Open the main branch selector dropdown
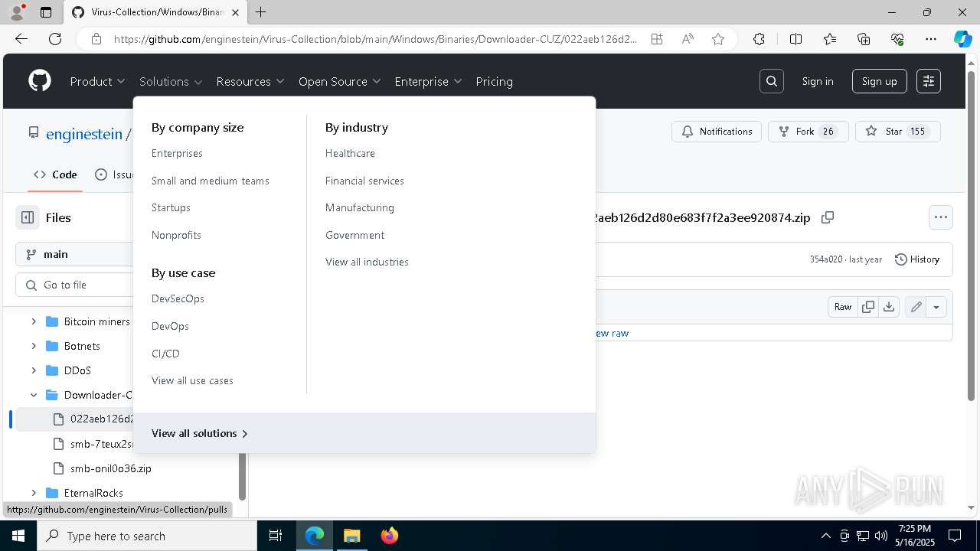Screen dimensions: 980x551 coord(75,254)
